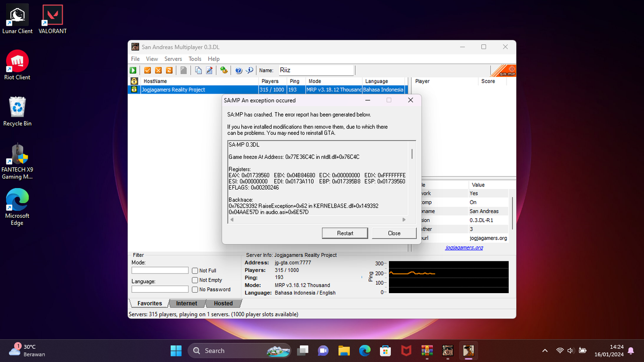Click the gray Master List icon
Screen dimensions: 644x362
(x=184, y=70)
